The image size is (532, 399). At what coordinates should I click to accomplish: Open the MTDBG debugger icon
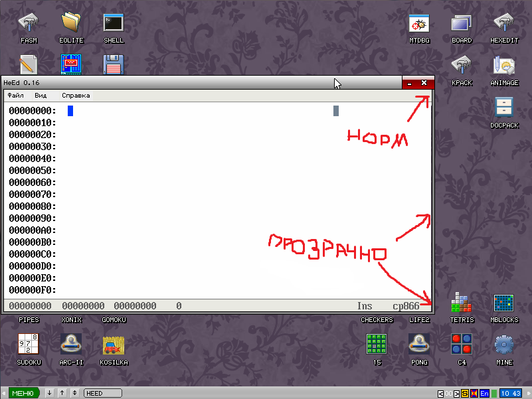418,23
